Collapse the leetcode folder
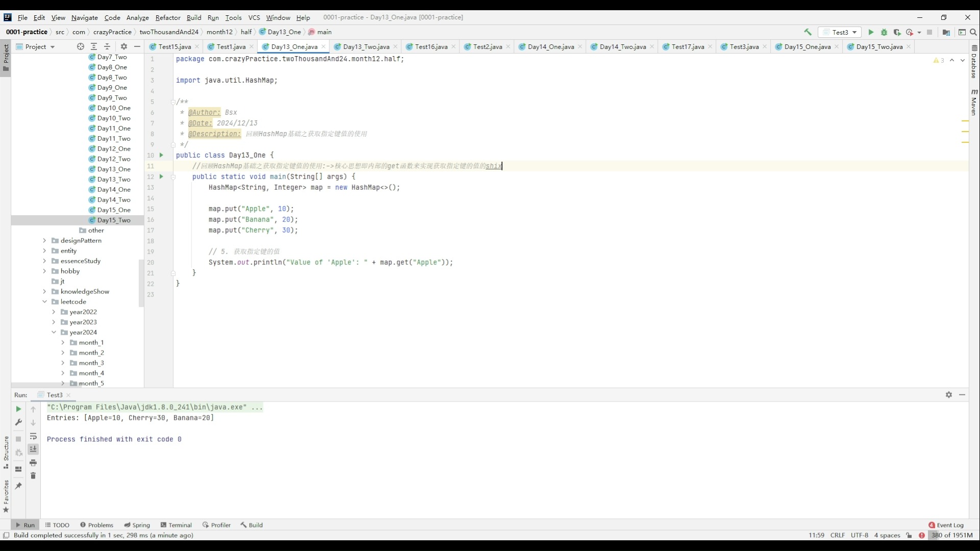The width and height of the screenshot is (980, 551). tap(44, 302)
